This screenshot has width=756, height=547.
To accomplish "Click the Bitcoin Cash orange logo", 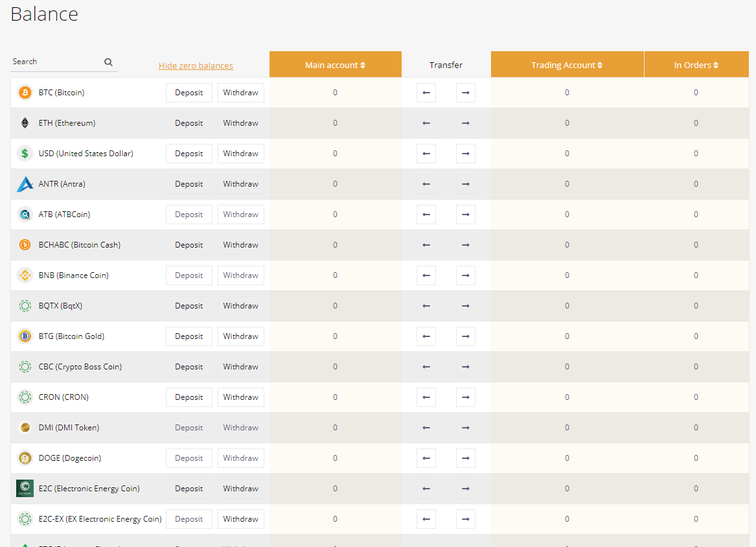I will pyautogui.click(x=25, y=244).
